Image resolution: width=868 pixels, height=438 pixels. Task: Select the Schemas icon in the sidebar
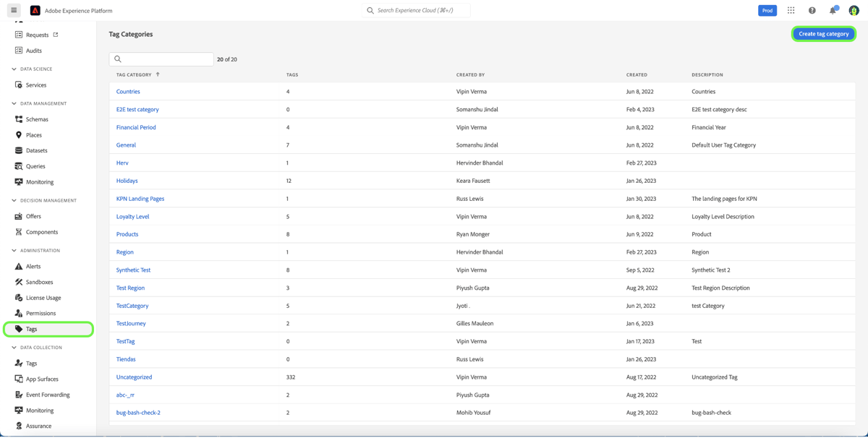click(x=18, y=119)
